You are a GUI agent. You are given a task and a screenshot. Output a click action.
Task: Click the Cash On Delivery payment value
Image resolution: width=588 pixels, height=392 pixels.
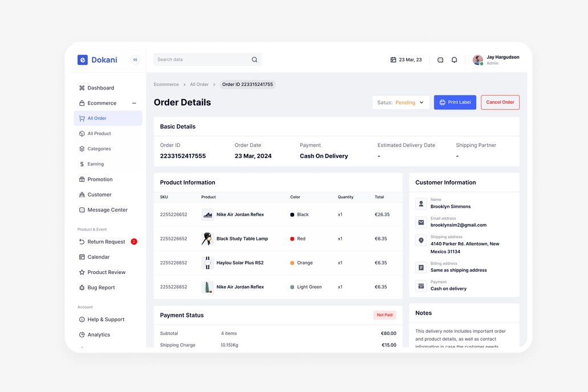[324, 156]
